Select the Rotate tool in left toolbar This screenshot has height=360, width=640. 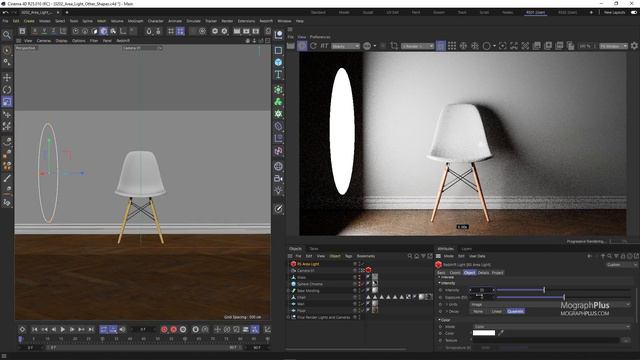click(7, 89)
